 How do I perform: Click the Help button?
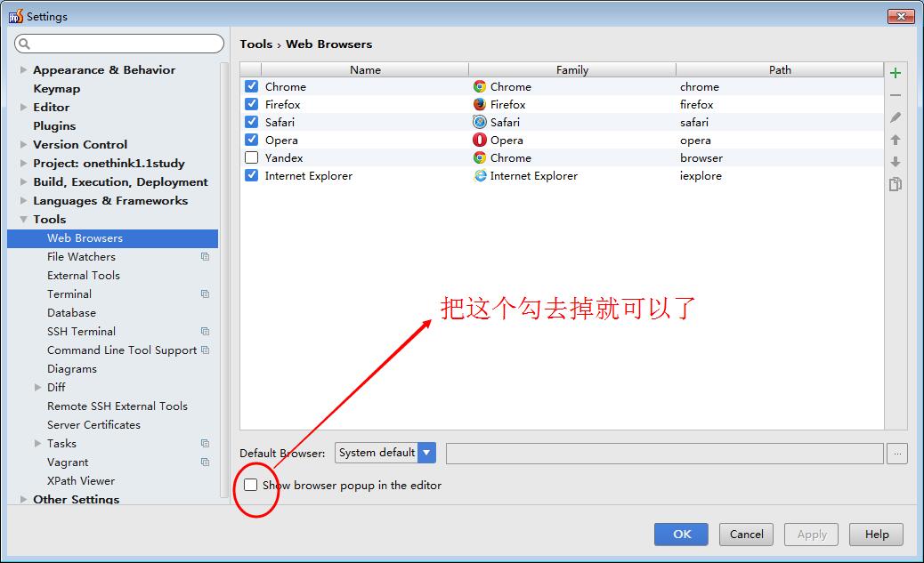[876, 535]
